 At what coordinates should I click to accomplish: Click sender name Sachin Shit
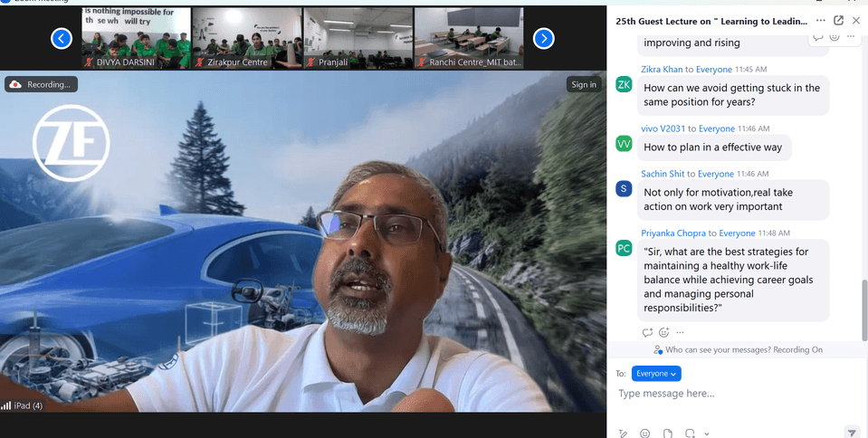click(x=663, y=174)
